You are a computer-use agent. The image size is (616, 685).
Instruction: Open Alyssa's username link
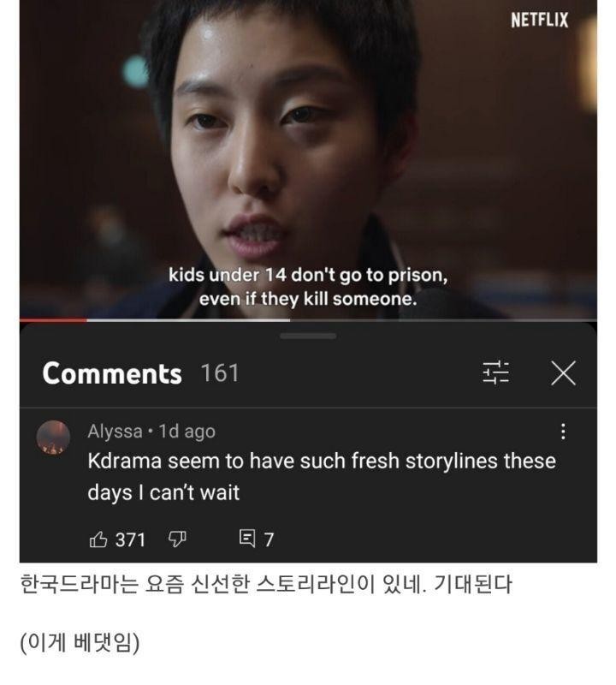point(115,432)
